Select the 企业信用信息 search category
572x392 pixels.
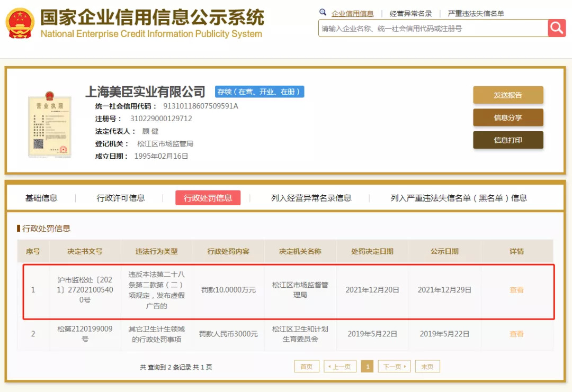click(x=352, y=14)
